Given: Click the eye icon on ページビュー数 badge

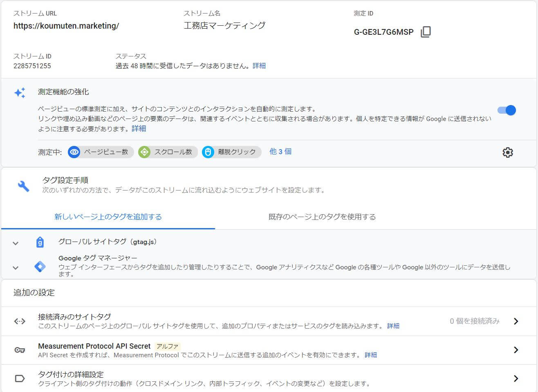Looking at the screenshot, I should 74,152.
